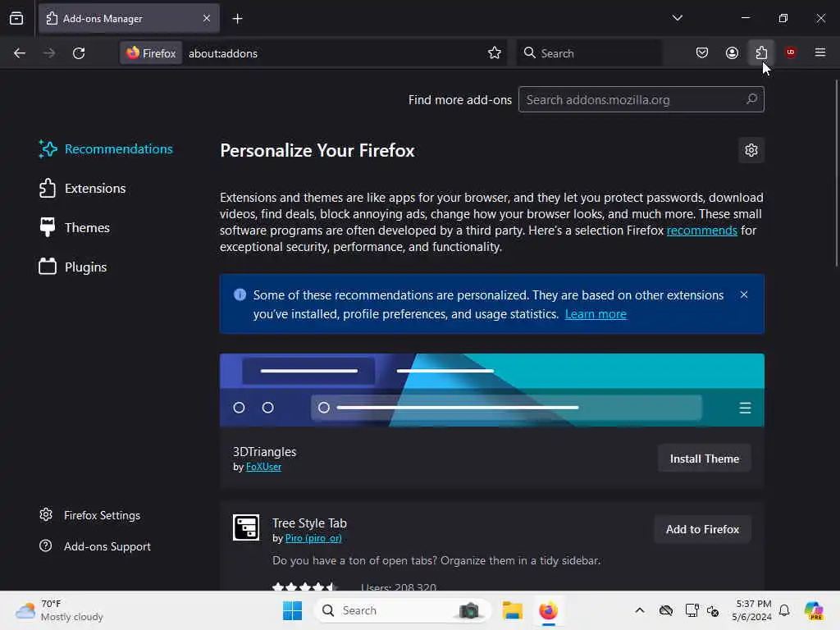This screenshot has width=840, height=630.
Task: Open the Windows weather widget
Action: pos(59,610)
